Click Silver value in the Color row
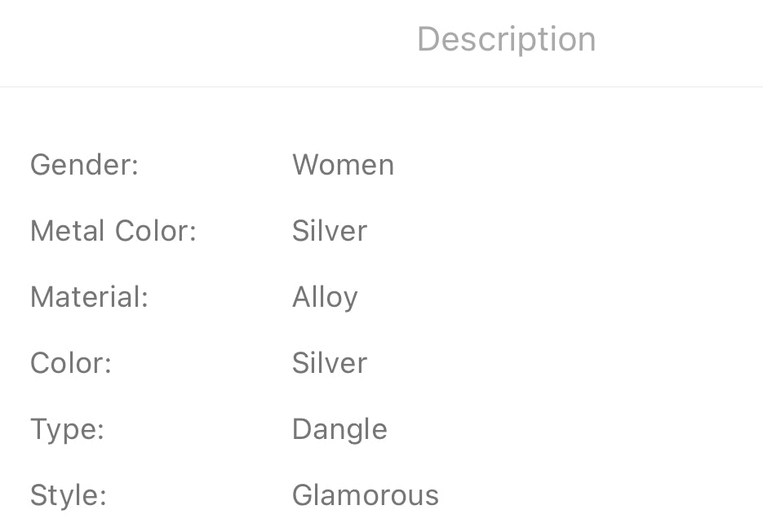 point(330,363)
